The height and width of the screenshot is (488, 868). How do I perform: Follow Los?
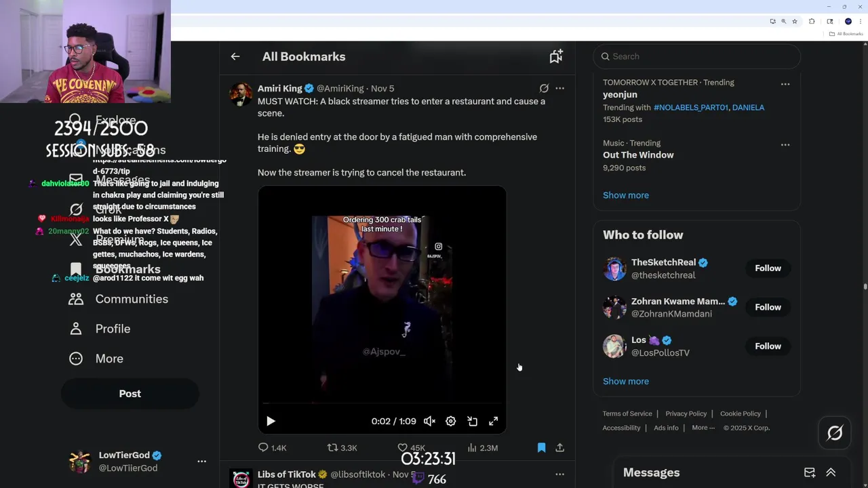pyautogui.click(x=768, y=346)
